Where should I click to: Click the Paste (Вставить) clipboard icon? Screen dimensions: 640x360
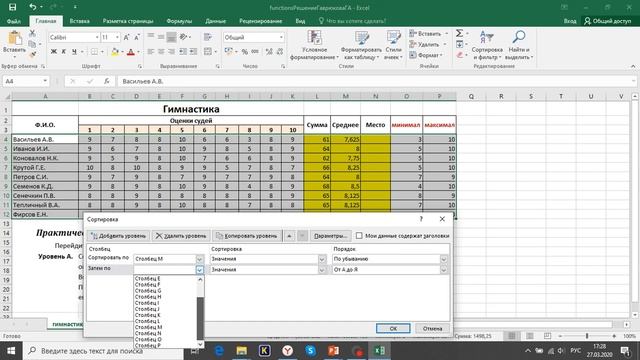click(x=15, y=38)
